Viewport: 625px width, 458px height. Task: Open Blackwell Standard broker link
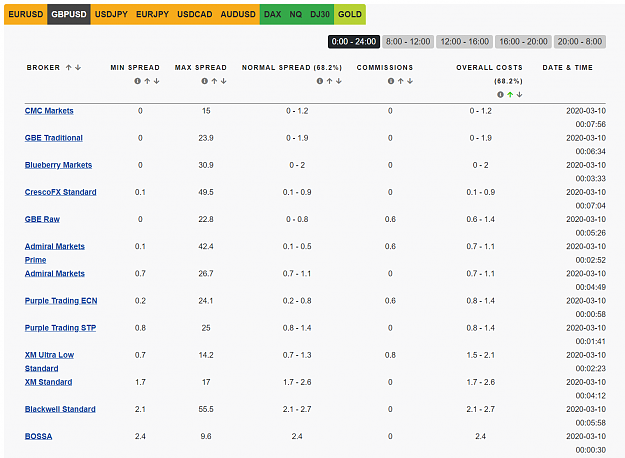click(x=60, y=409)
